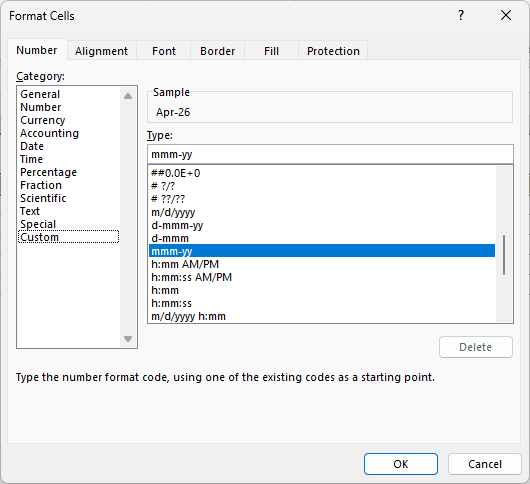Close the Format Cells dialog
This screenshot has height=484, width=530.
click(506, 16)
